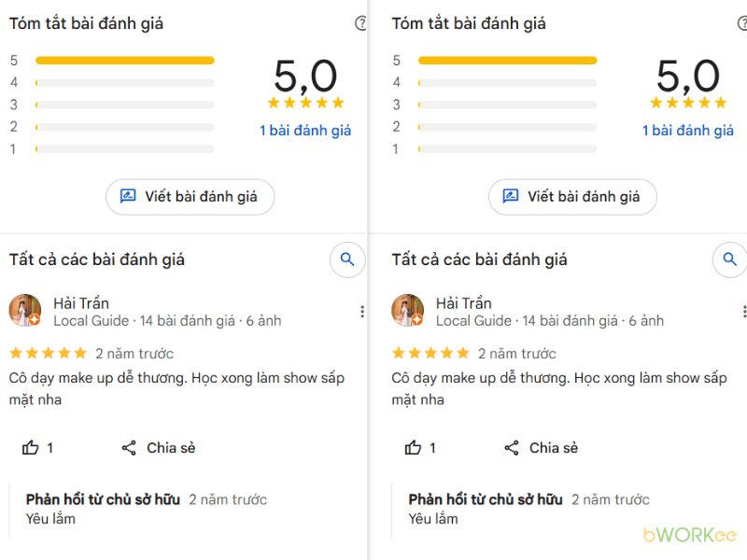
Task: Open the search reviews magnifier icon
Action: pos(347,259)
